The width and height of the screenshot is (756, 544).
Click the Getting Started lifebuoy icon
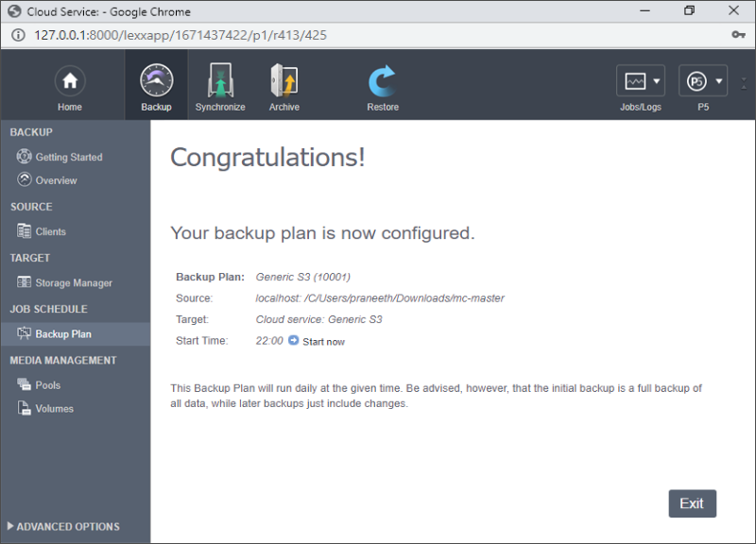25,156
